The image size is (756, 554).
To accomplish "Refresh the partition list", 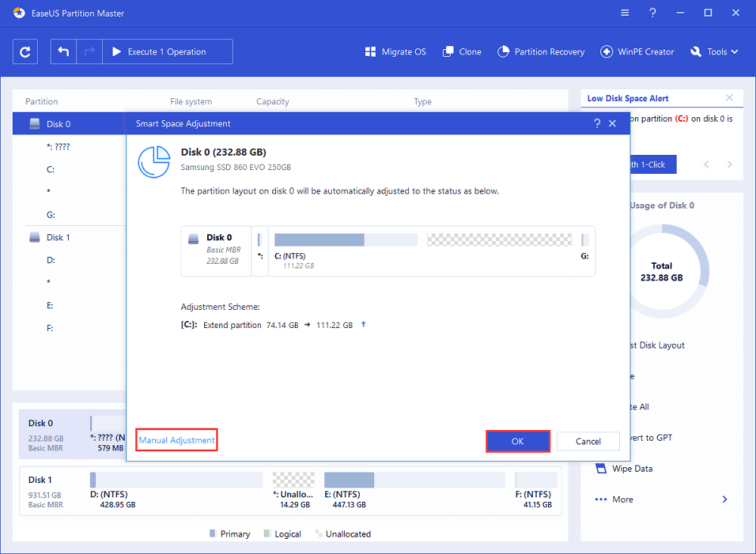I will [x=24, y=51].
